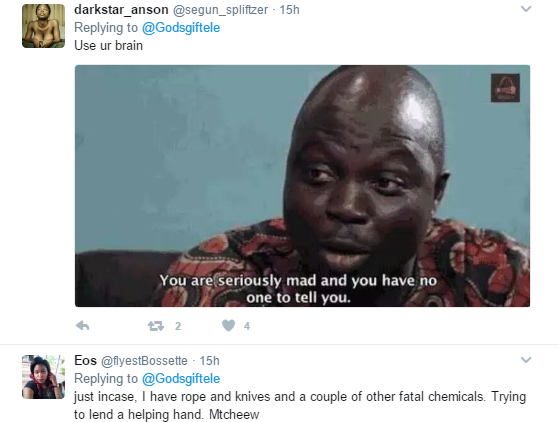Open the 15h timestamp on Eos's tweet
The image size is (559, 422).
[209, 361]
